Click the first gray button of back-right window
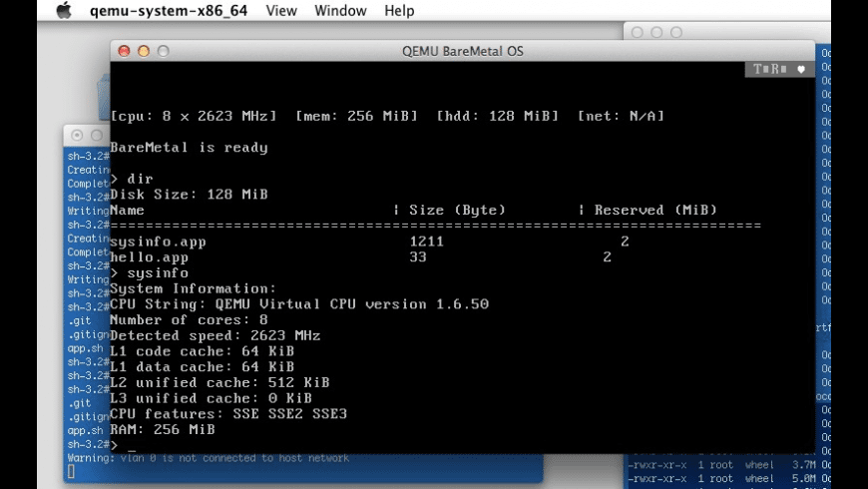Image resolution: width=868 pixels, height=489 pixels. point(638,32)
